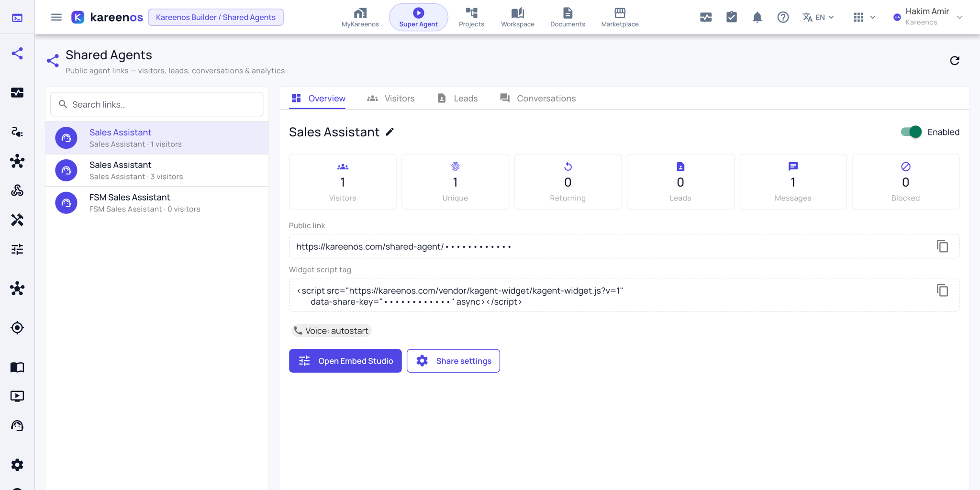980x490 pixels.
Task: Open the sliders tune icon in sidebar
Action: point(17,249)
